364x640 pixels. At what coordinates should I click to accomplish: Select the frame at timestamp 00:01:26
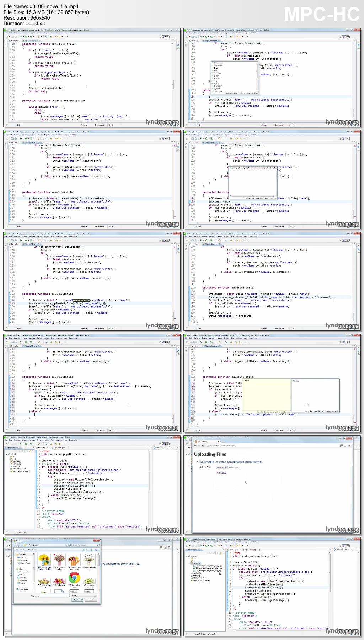pyautogui.click(x=272, y=179)
